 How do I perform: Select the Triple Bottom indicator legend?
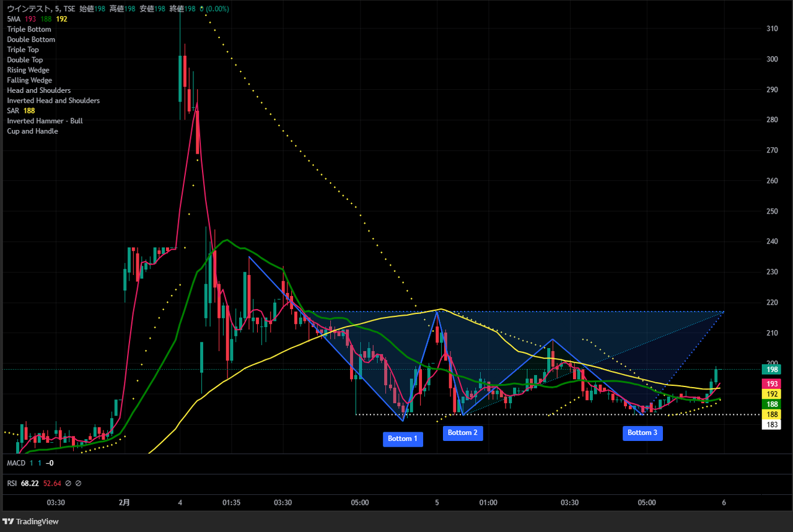pos(28,29)
